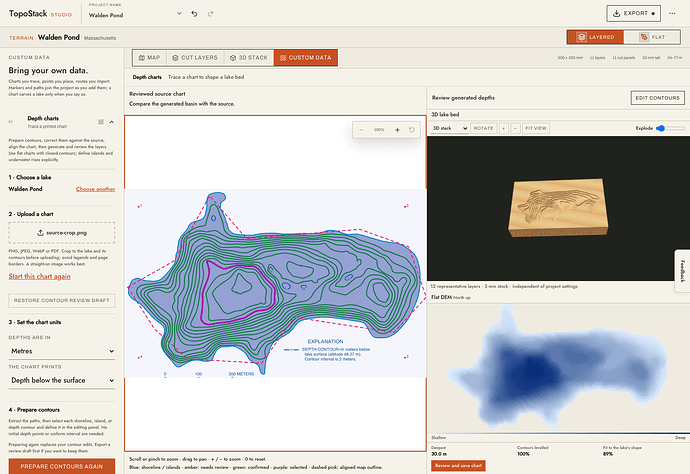Screen dimensions: 690x474
Task: Click Start this chart again link
Action: [x=40, y=276]
